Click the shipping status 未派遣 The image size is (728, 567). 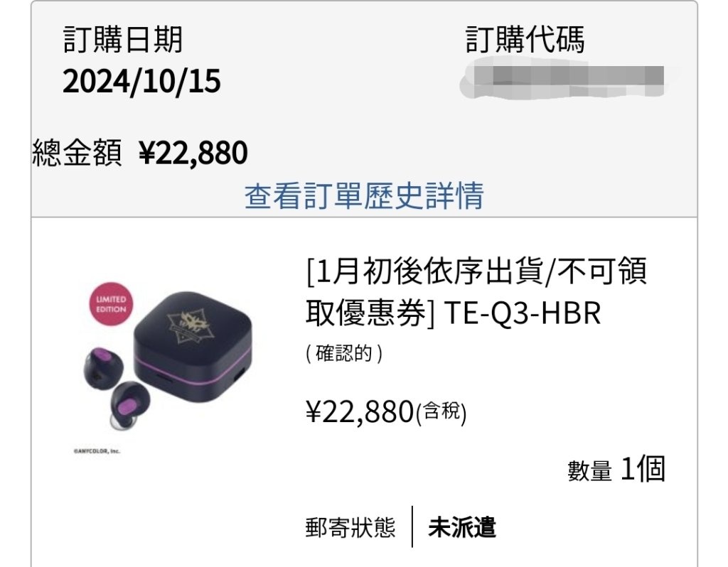(x=462, y=527)
